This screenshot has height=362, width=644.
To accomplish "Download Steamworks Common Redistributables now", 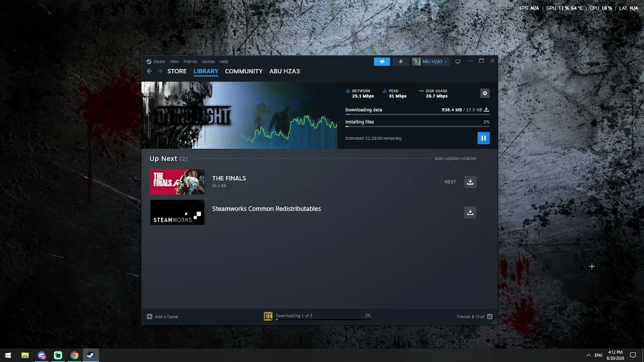I will 470,212.
